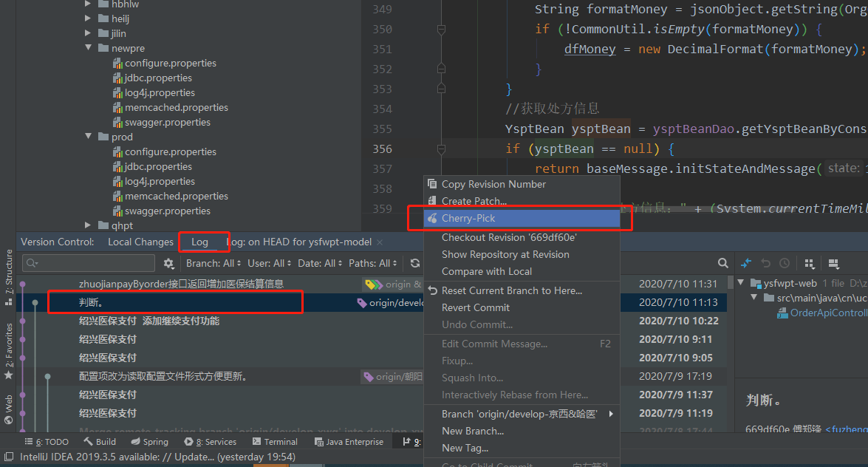Focus the commit log search field
The image size is (868, 467).
(89, 263)
